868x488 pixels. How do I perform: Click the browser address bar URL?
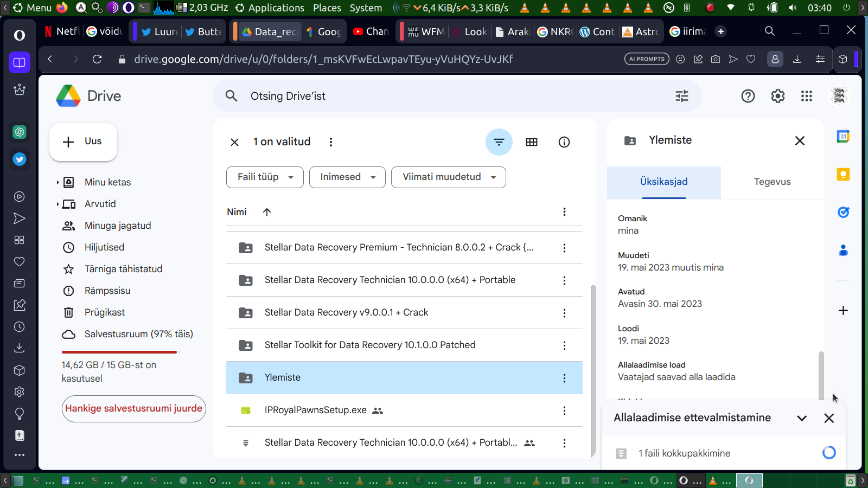coord(324,59)
